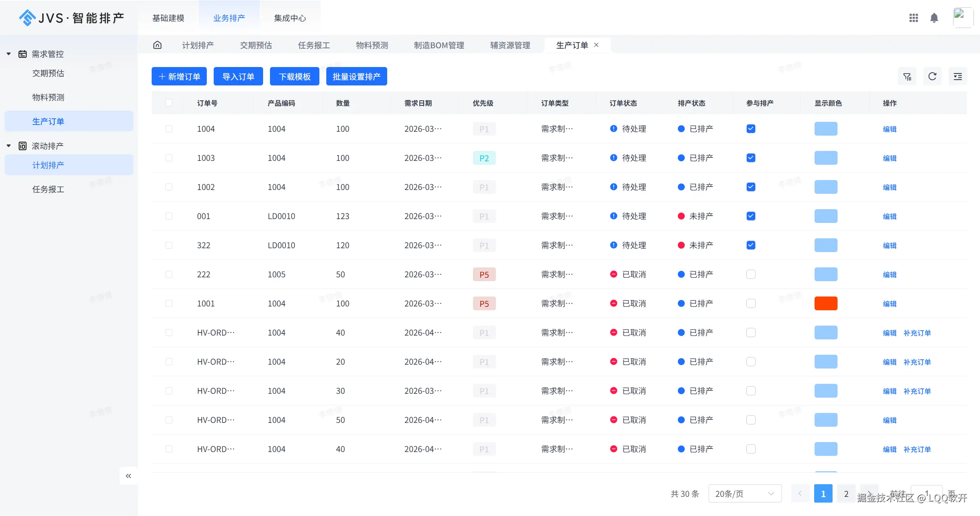Collapse the 滚动排产 sidebar section

[8, 146]
